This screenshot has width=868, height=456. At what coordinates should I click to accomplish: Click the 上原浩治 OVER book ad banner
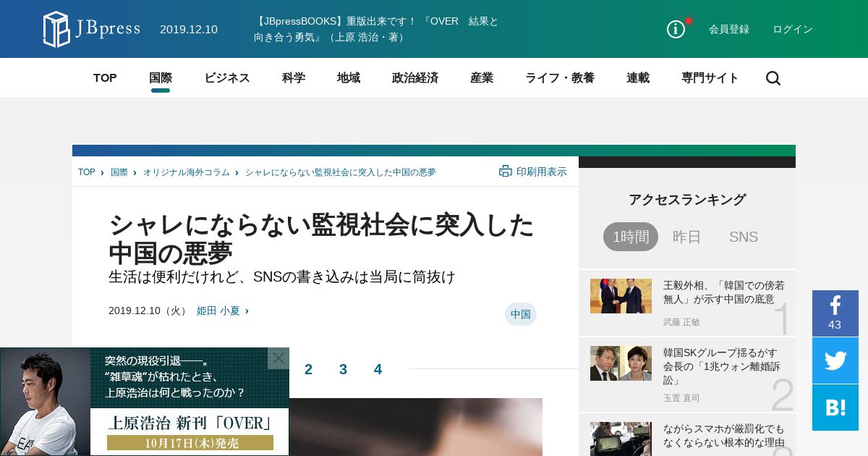[x=145, y=402]
